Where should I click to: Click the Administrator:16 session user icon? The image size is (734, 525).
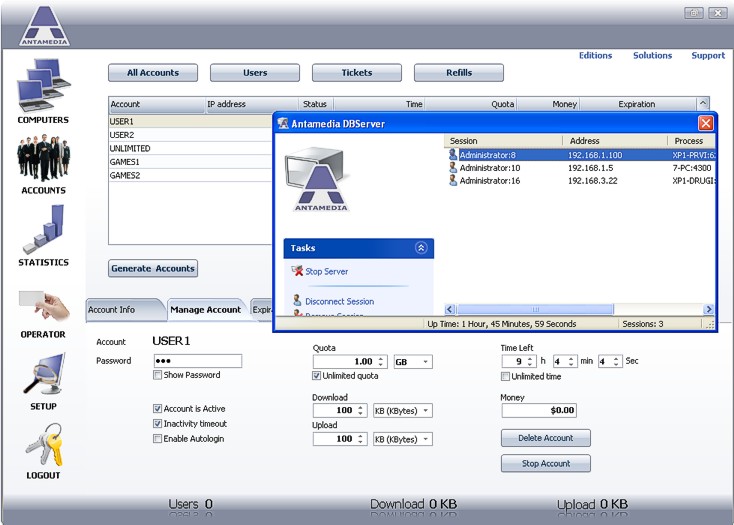click(x=453, y=180)
